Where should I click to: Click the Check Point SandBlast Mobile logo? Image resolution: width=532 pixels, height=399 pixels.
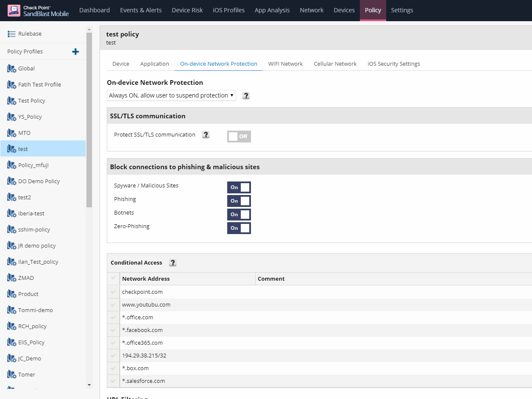[x=38, y=11]
